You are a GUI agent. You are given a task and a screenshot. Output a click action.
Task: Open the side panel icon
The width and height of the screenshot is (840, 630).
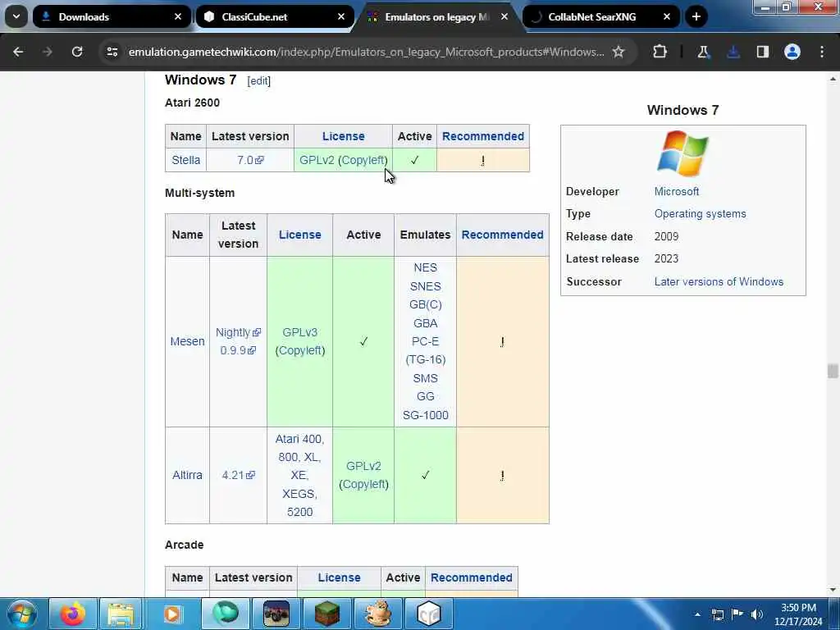[763, 52]
